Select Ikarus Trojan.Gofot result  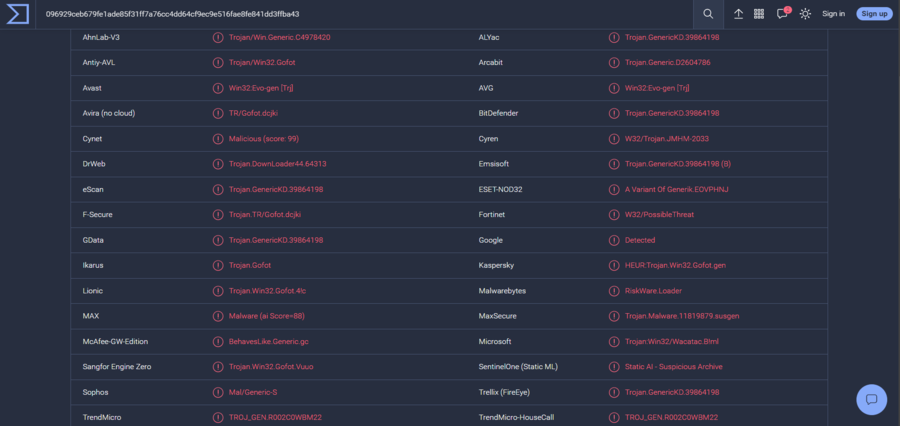click(250, 265)
